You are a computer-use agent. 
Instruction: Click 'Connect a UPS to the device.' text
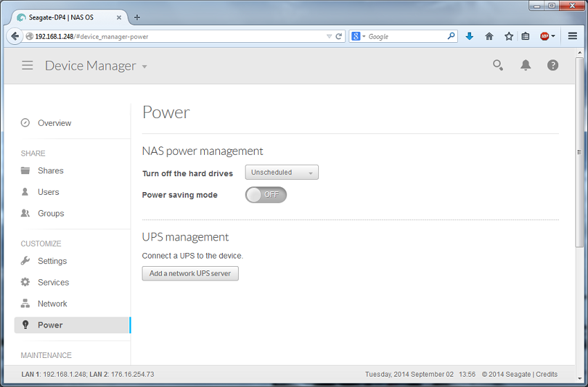click(x=192, y=256)
